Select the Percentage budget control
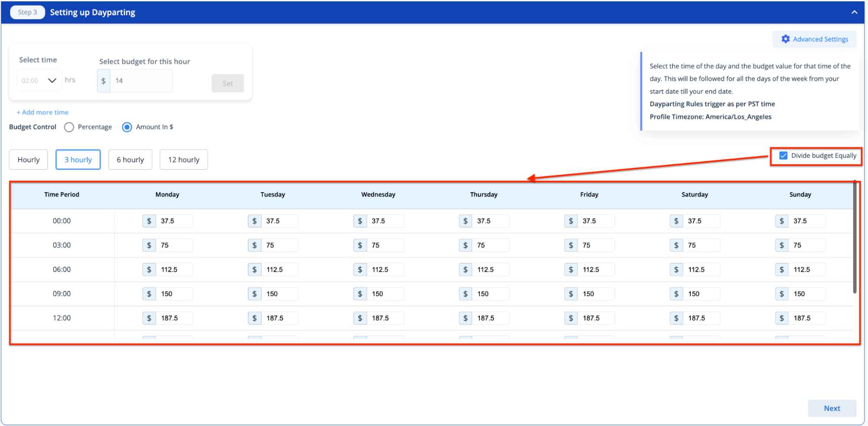The width and height of the screenshot is (868, 426). (x=69, y=127)
